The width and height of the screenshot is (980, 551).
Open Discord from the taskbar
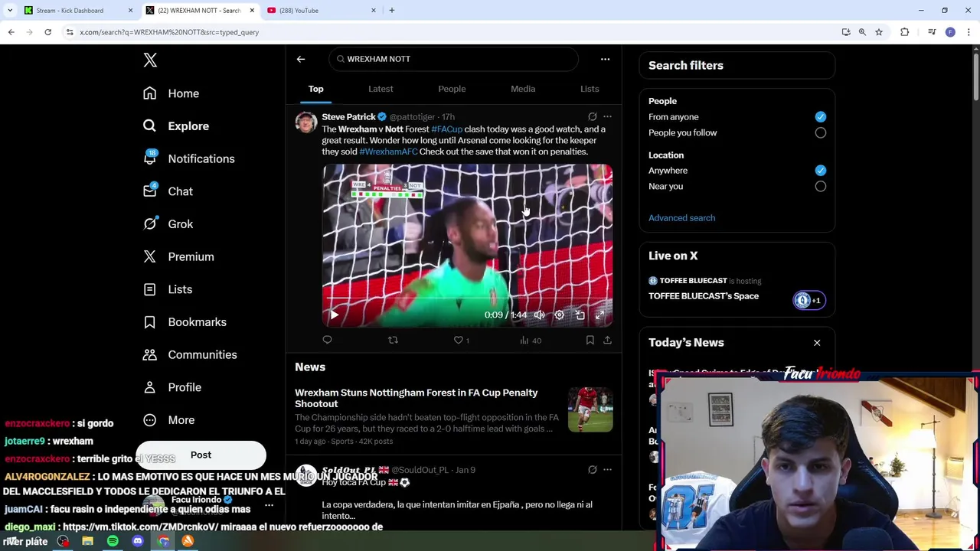coord(138,541)
